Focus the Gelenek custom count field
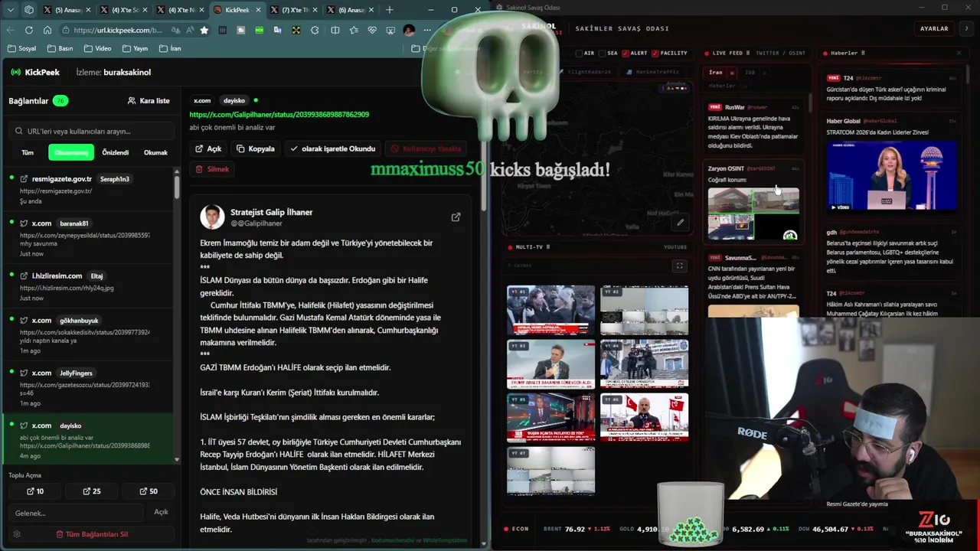This screenshot has height=551, width=980. click(x=76, y=513)
